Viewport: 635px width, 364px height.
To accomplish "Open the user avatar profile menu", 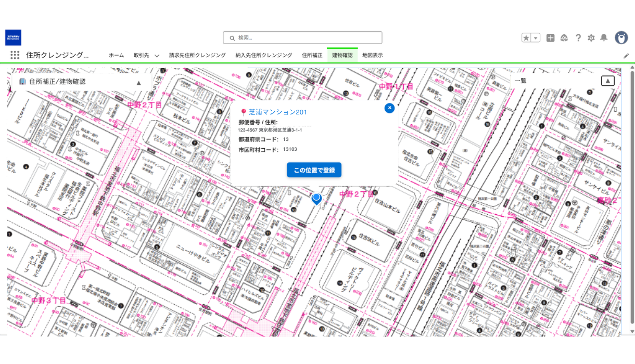I will (x=621, y=37).
